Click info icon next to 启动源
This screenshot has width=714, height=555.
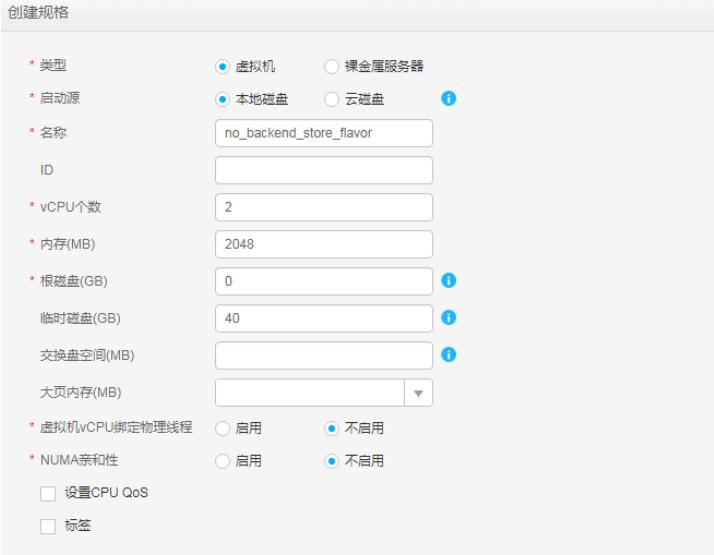pyautogui.click(x=449, y=98)
